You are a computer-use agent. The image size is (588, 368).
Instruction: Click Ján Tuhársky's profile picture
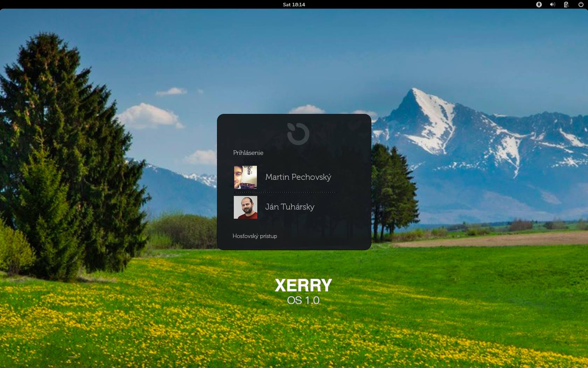245,207
